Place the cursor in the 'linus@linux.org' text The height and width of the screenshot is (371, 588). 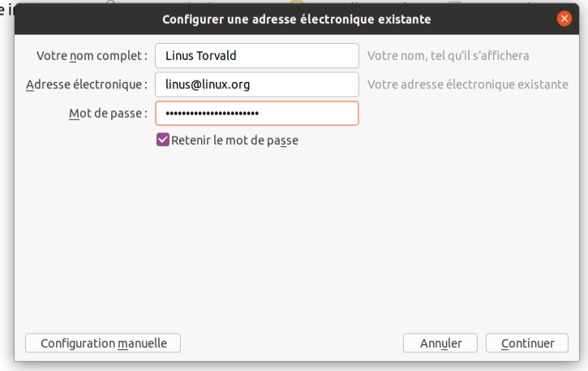208,84
